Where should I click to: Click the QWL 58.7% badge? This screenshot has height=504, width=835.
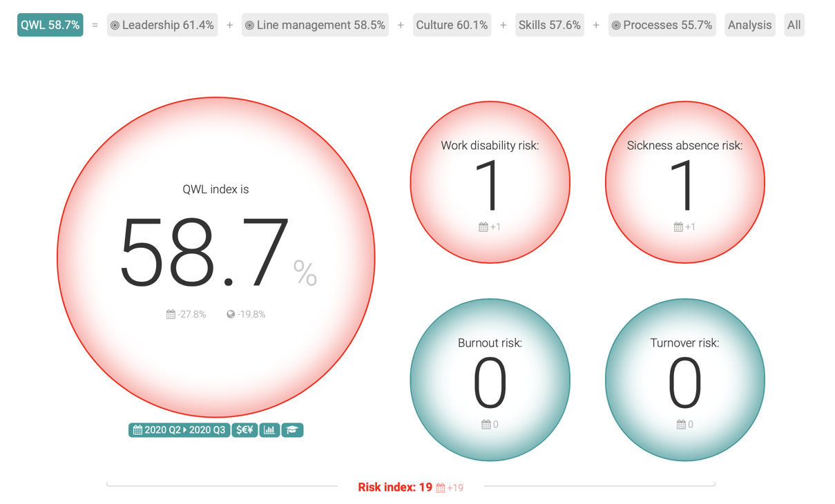click(50, 24)
